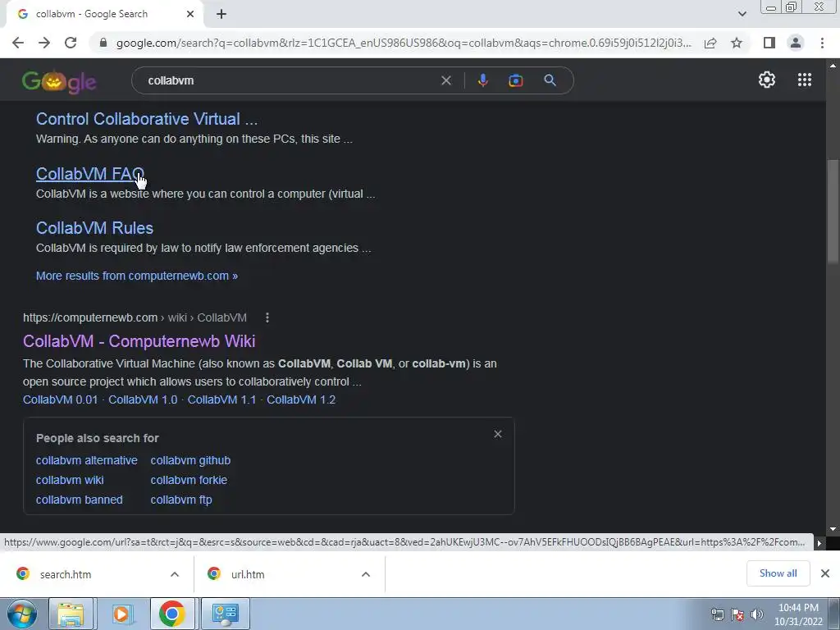840x630 pixels.
Task: Open the CollabVM 0.01 sitelink
Action: click(61, 399)
